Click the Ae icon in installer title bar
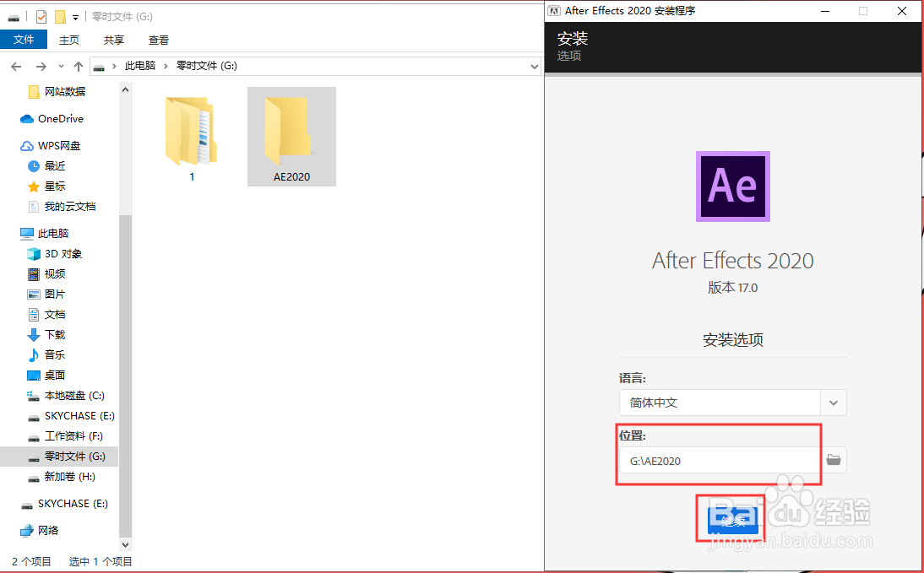 [555, 11]
